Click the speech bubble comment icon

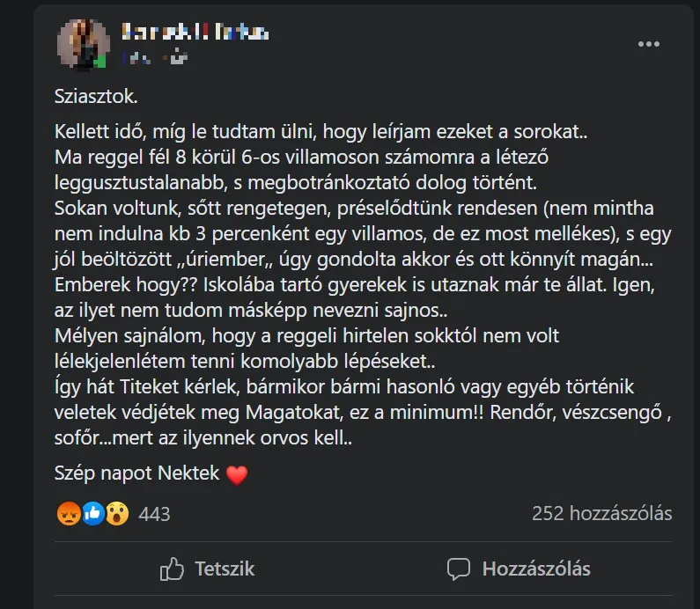[x=459, y=569]
